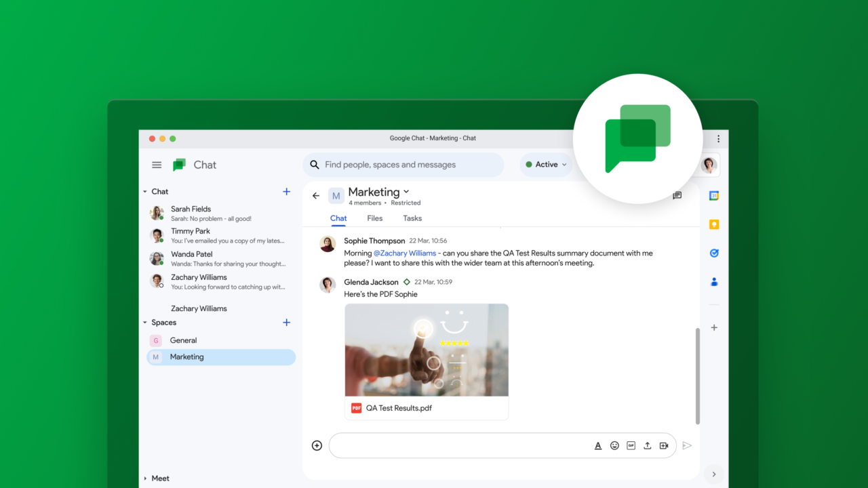Open Wanda Patel conversation
Viewport: 868px width, 488px height.
221,258
